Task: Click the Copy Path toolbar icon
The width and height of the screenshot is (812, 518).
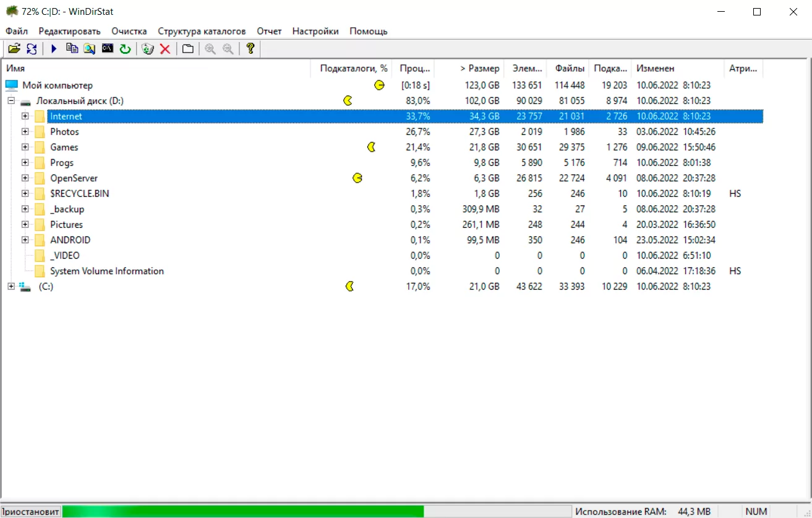Action: point(72,49)
